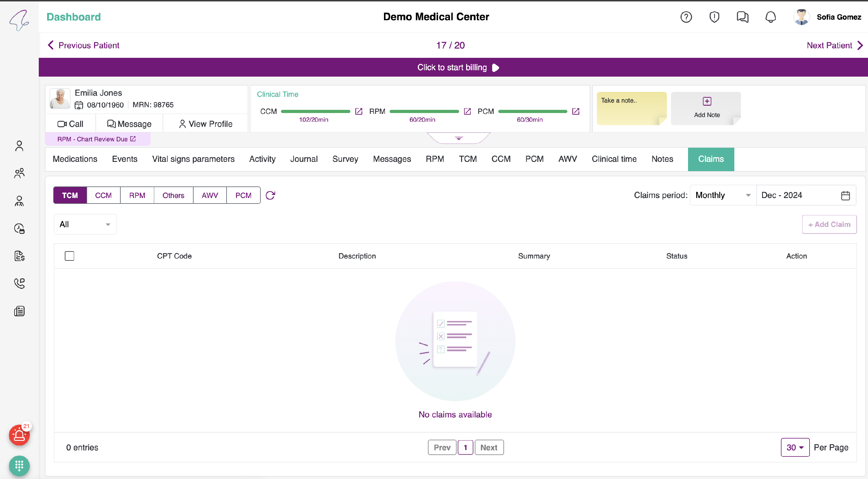Image resolution: width=868 pixels, height=479 pixels.
Task: Open the help question mark icon
Action: pyautogui.click(x=686, y=17)
